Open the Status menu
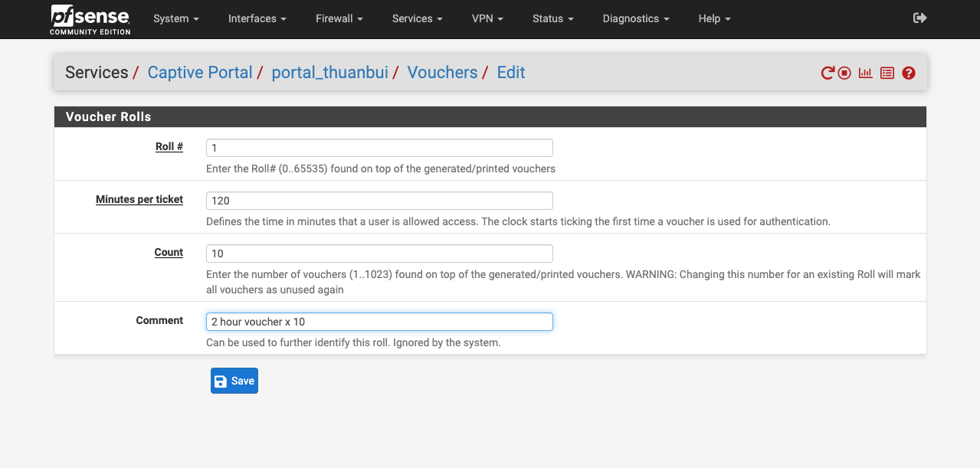The width and height of the screenshot is (980, 468). coord(552,18)
